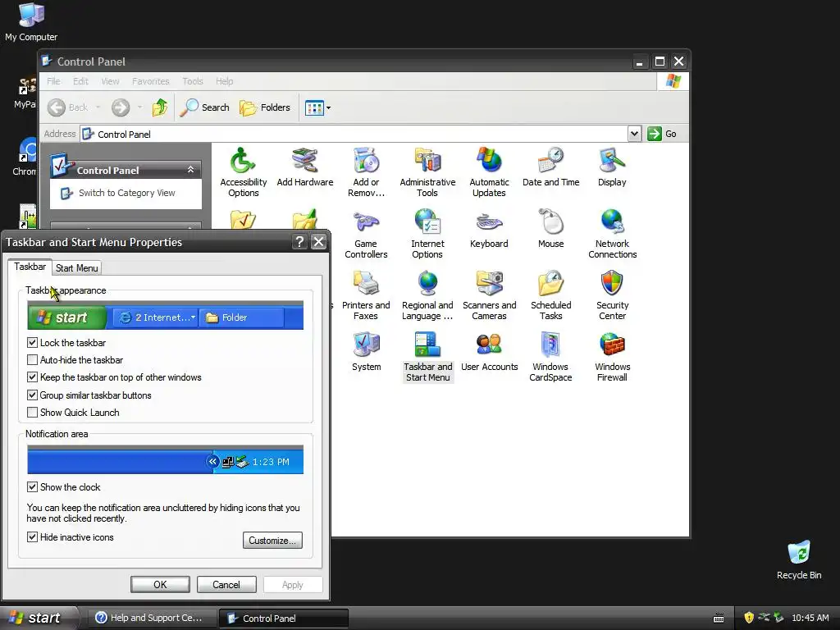This screenshot has width=840, height=630.
Task: Click the on-screen keyboard tray icon
Action: (x=719, y=619)
